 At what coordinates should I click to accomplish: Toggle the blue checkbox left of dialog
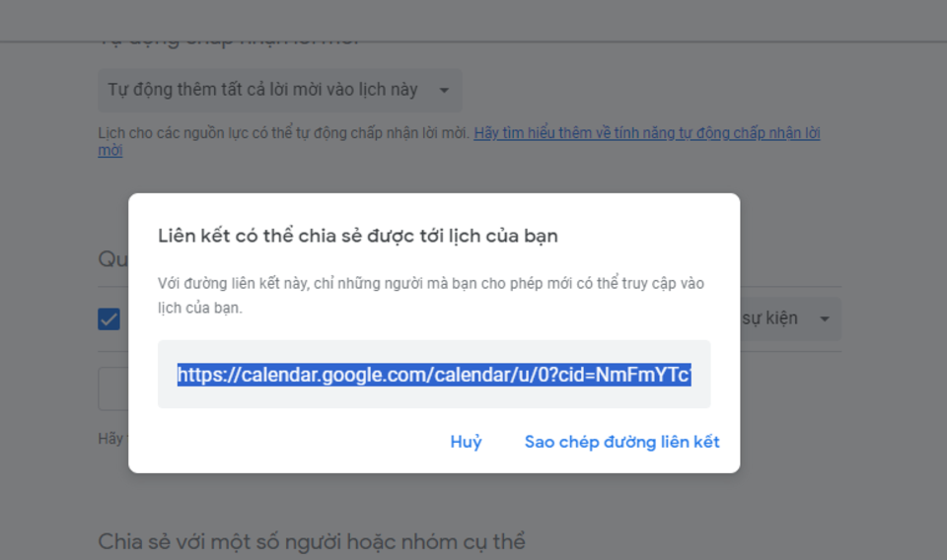[x=109, y=319]
